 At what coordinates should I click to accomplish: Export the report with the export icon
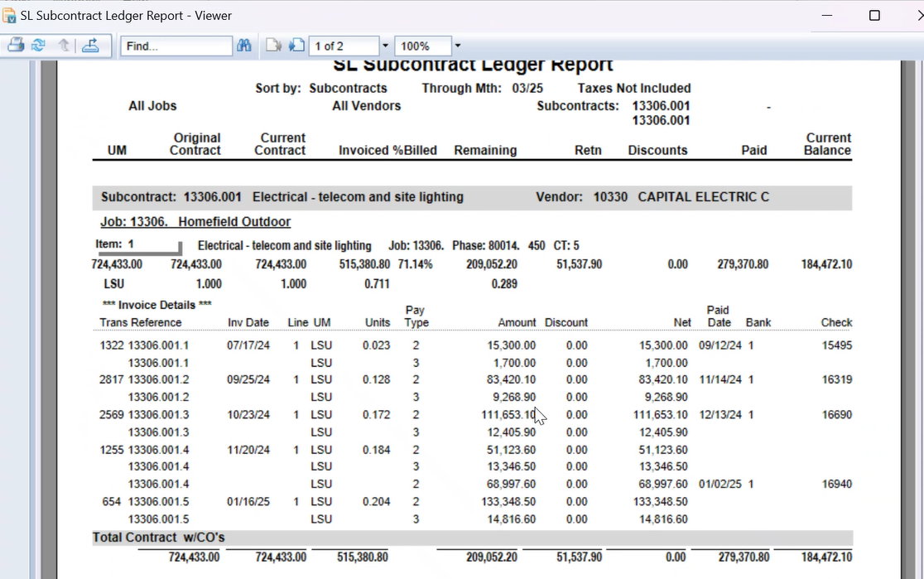[90, 46]
